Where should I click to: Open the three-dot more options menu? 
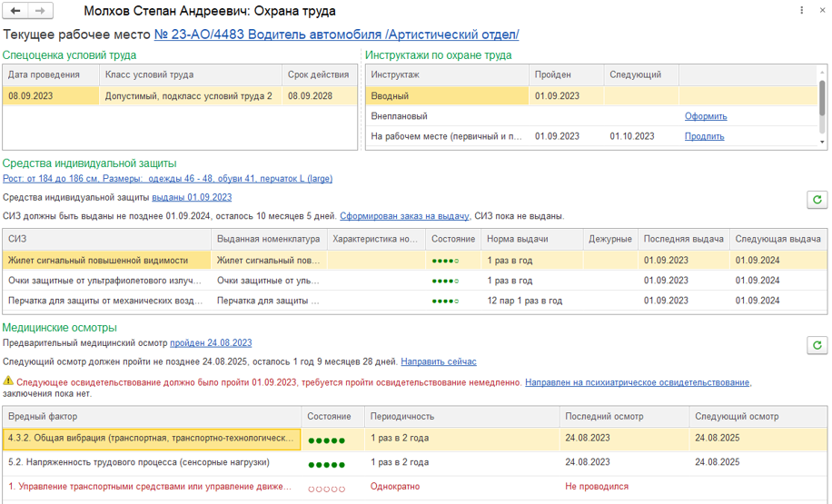tap(801, 11)
